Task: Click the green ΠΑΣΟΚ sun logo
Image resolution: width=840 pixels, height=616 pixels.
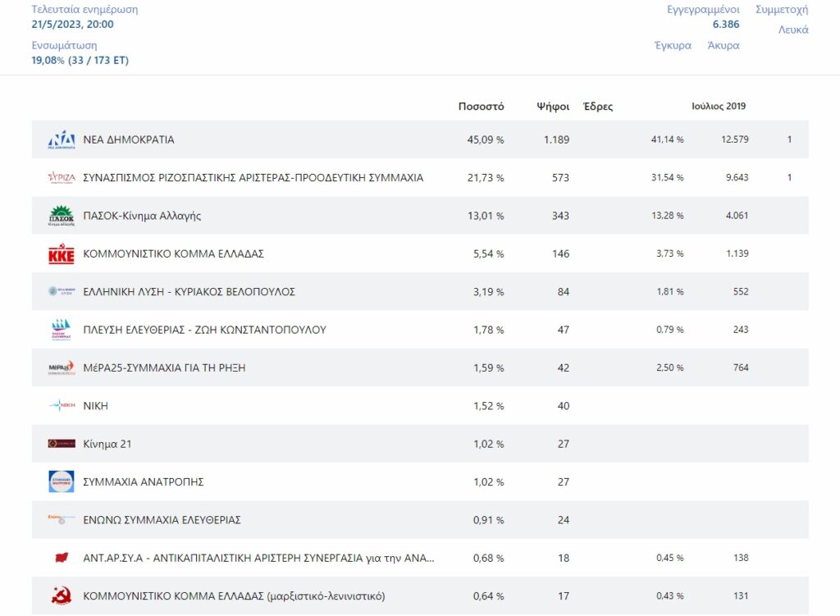Action: (62, 216)
